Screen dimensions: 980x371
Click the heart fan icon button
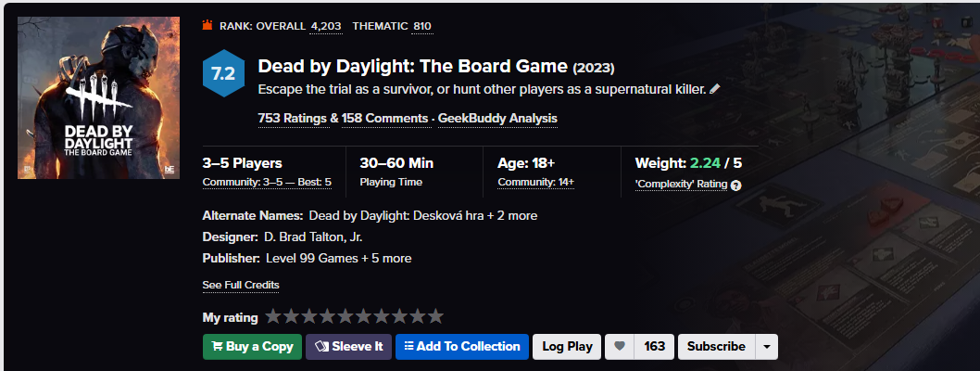click(620, 347)
